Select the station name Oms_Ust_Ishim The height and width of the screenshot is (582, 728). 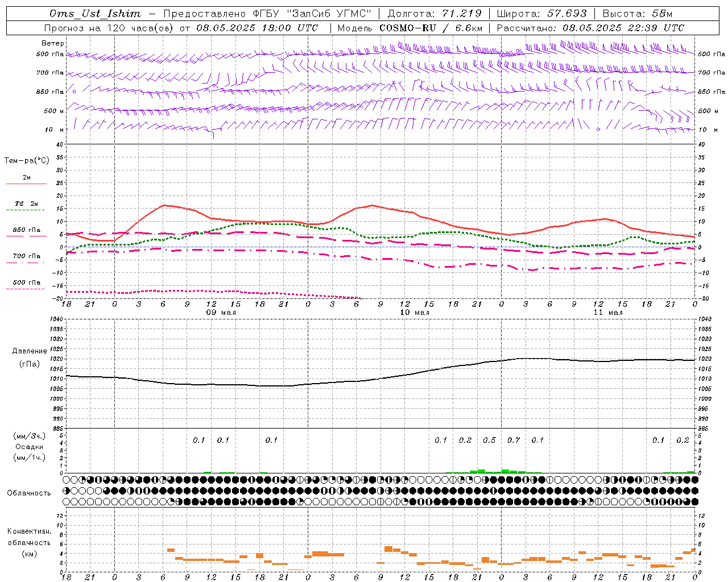[95, 14]
